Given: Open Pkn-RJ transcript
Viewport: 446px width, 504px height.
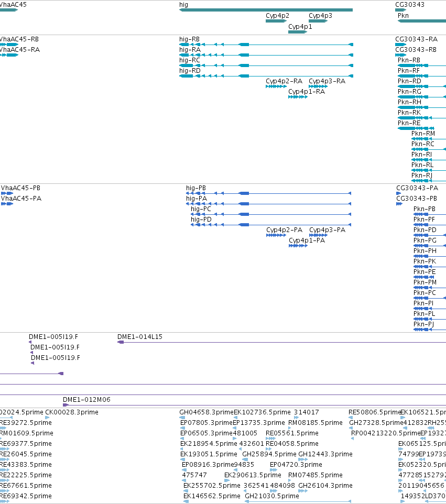Looking at the screenshot, I should pos(429,181).
